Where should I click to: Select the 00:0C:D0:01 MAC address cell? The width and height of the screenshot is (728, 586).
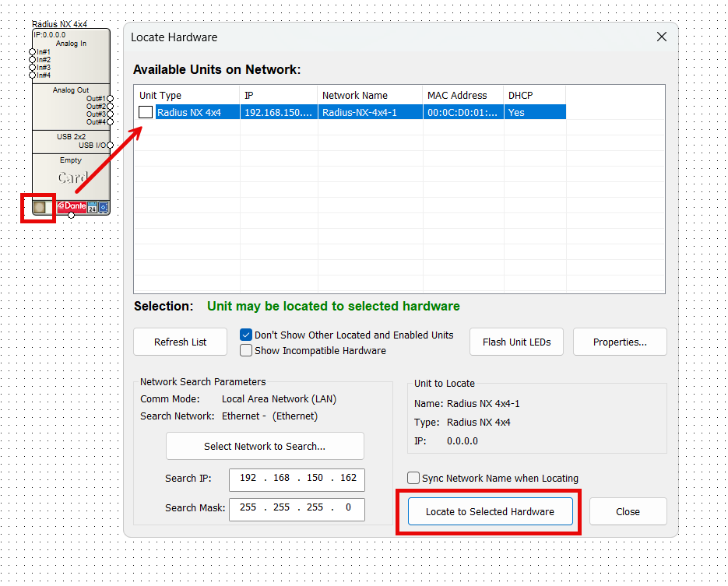coord(463,112)
